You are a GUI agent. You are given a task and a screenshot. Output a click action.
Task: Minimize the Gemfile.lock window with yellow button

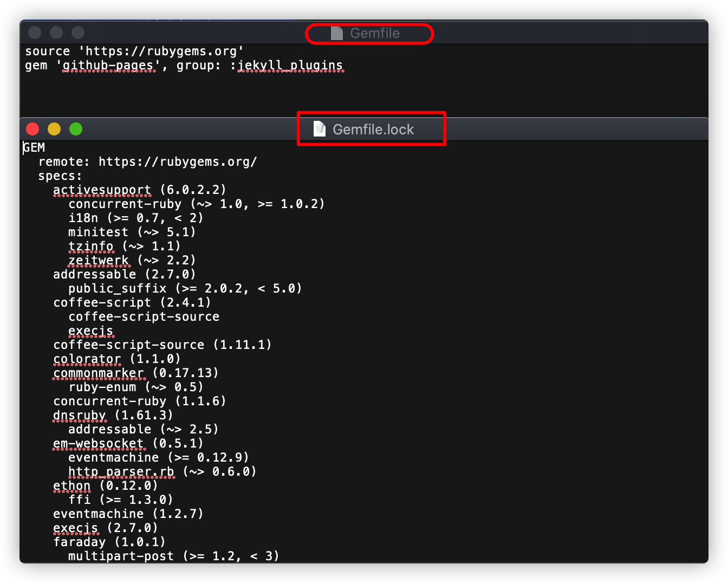click(54, 129)
